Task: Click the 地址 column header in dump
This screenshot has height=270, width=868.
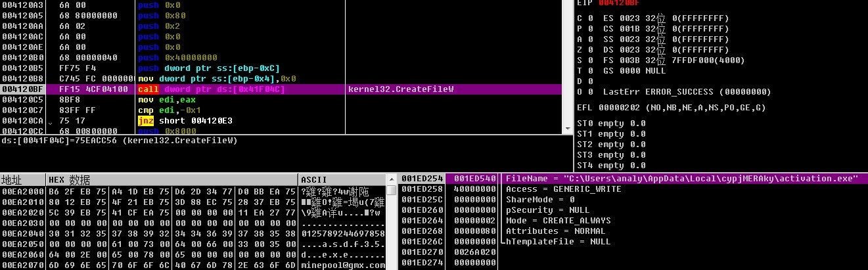Action: [22, 179]
